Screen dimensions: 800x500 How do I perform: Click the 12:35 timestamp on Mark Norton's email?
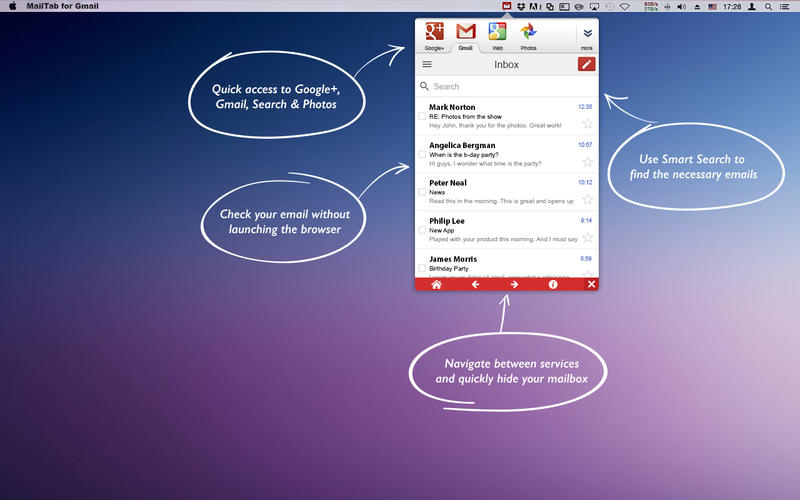tap(585, 107)
